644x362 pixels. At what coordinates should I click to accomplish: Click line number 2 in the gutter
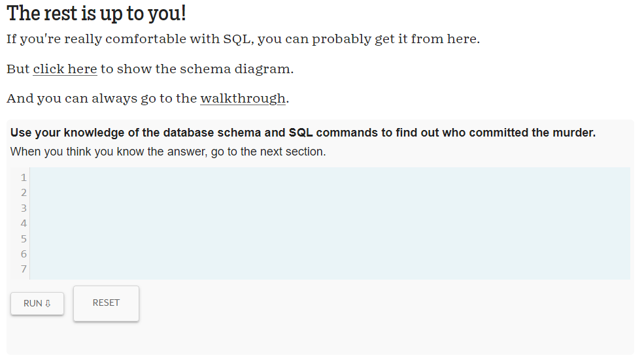pyautogui.click(x=24, y=193)
